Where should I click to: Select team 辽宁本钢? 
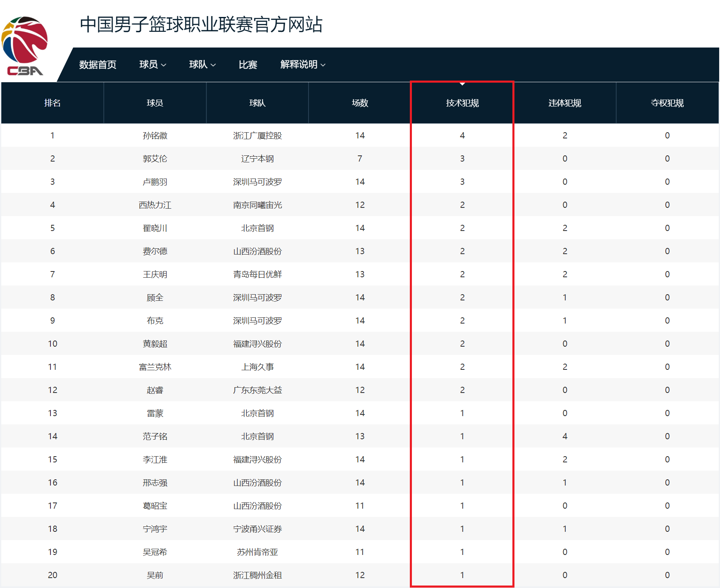pos(257,159)
